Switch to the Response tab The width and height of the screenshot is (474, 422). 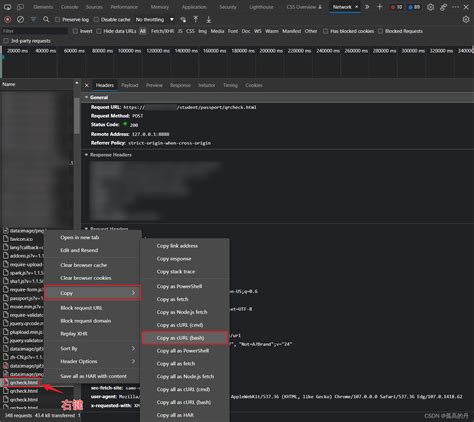[180, 85]
